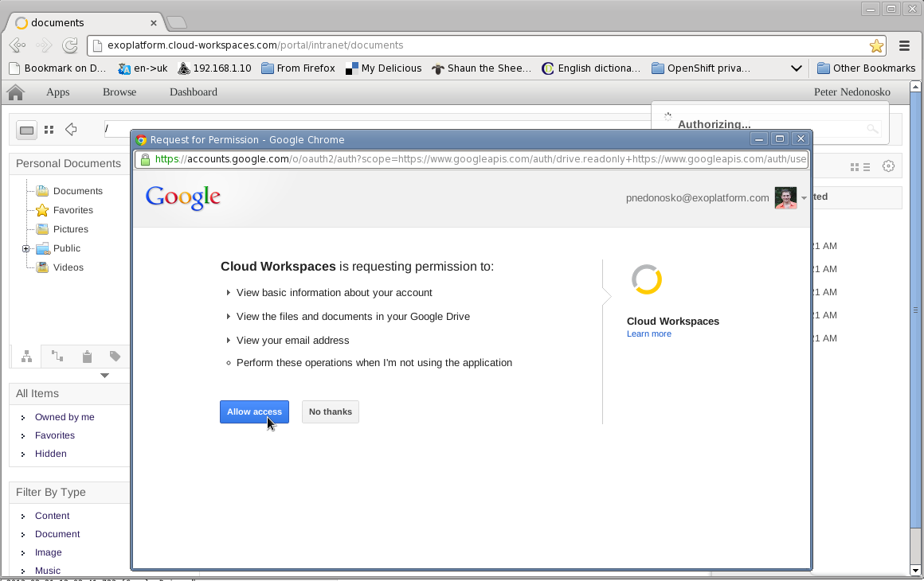The image size is (924, 581).
Task: Click the tag cloud sidebar icon
Action: (x=115, y=356)
